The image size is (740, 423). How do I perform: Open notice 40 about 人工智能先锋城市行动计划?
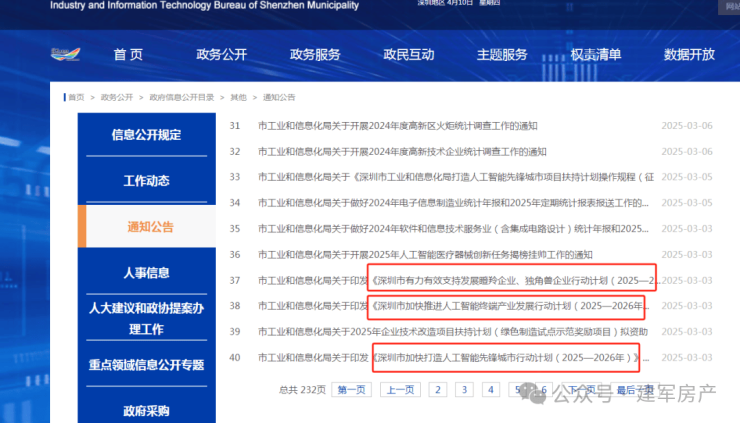pos(454,358)
